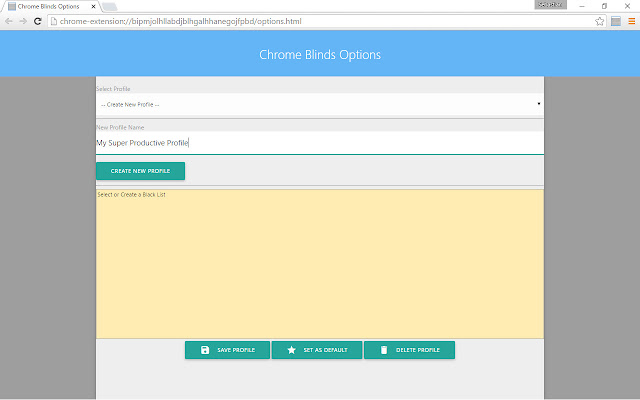The image size is (640, 400).
Task: Reload the page with refresh icon
Action: click(38, 21)
